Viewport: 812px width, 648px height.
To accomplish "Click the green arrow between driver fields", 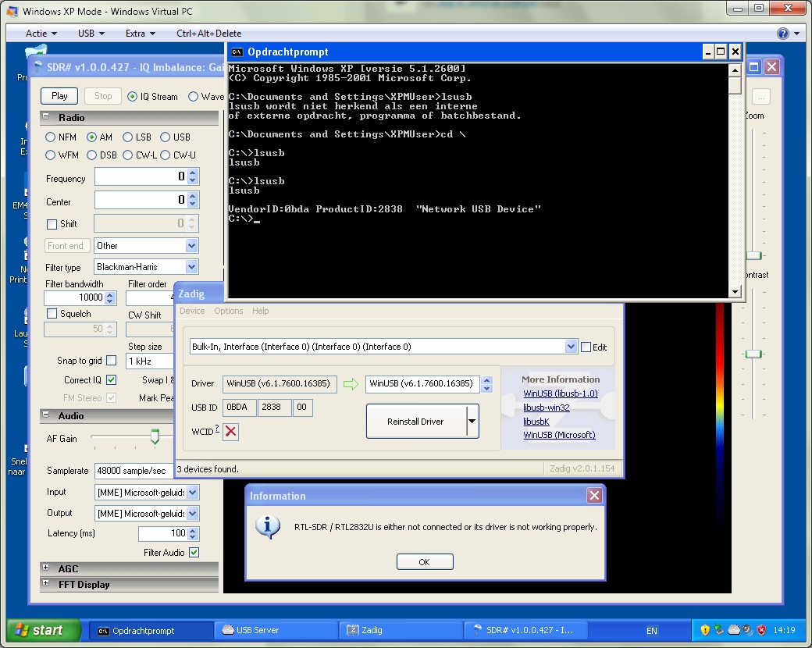I will coord(351,384).
